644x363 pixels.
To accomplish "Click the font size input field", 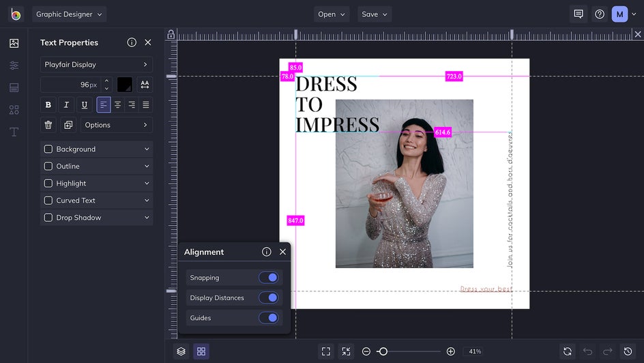I will 70,85.
